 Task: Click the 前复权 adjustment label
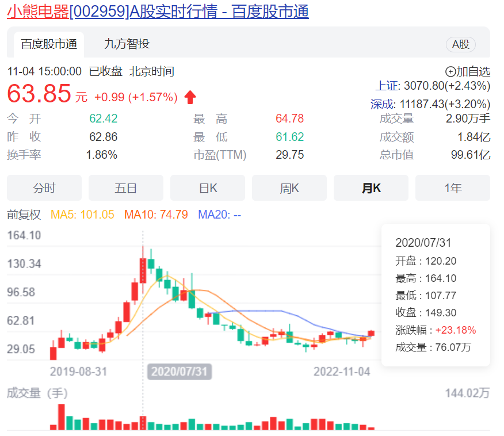pyautogui.click(x=24, y=215)
